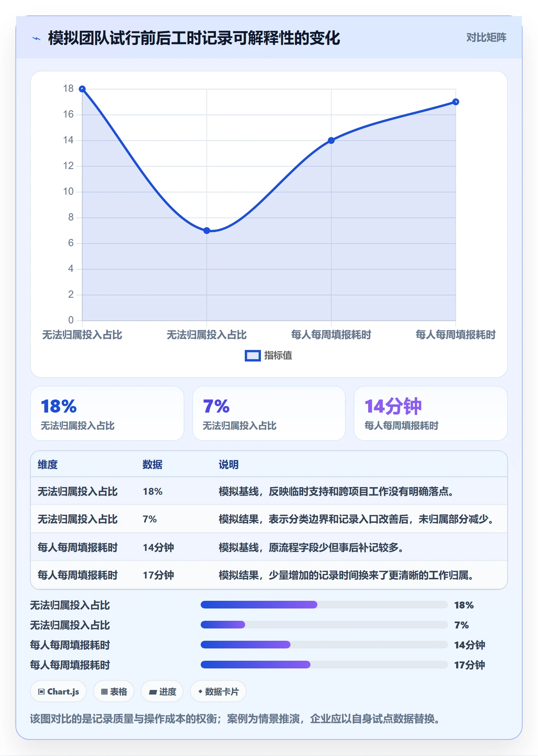Image resolution: width=538 pixels, height=756 pixels.
Task: Click the y-axis label 10
Action: pos(68,191)
